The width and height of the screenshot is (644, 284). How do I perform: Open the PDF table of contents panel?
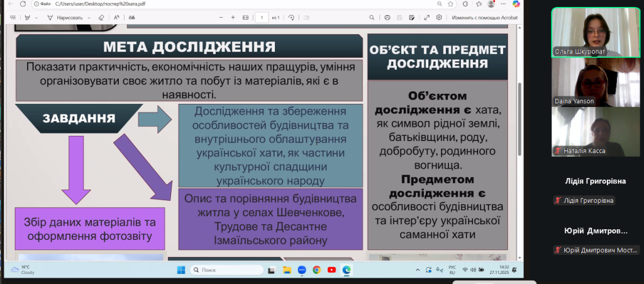[13, 18]
